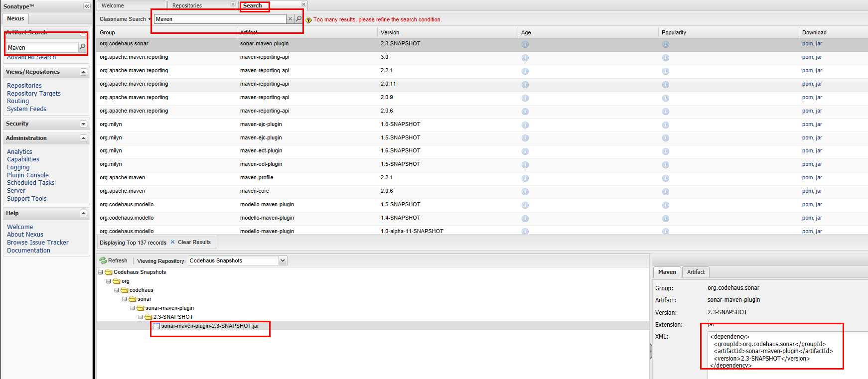Click the Codehaus Snapshots folder icon
The image size is (868, 379).
click(109, 272)
